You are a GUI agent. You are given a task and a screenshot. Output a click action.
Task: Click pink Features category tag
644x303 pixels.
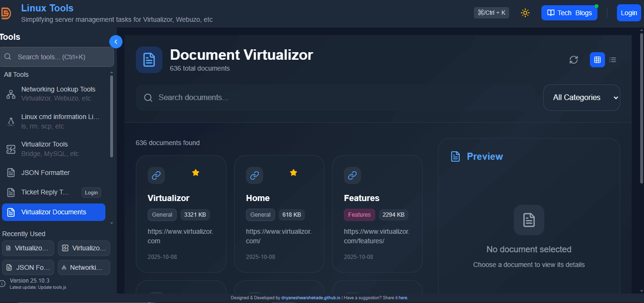click(360, 215)
